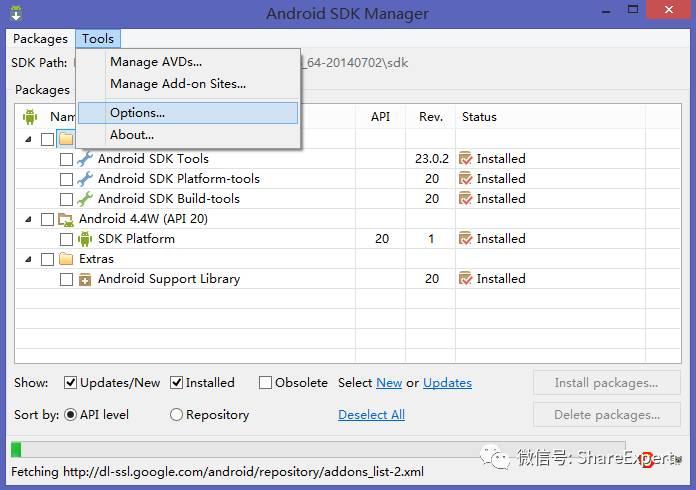Click the Select New link
This screenshot has height=490, width=696.
point(389,382)
